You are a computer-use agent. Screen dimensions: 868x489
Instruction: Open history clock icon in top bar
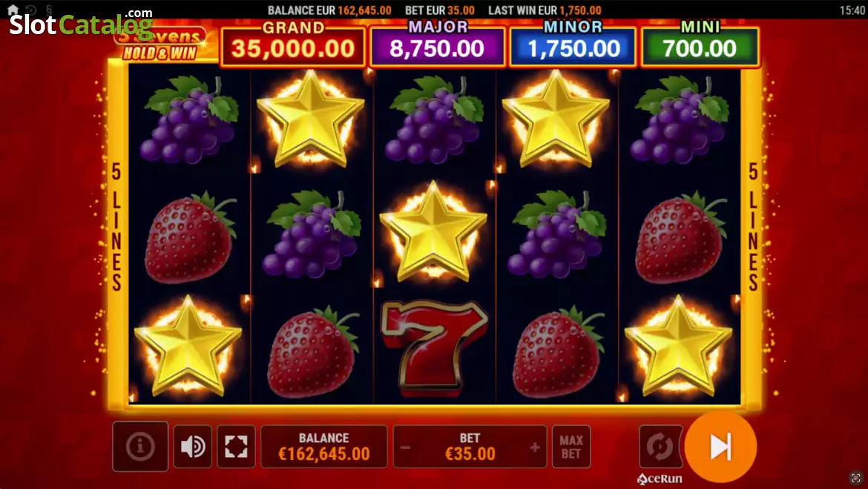tap(31, 10)
